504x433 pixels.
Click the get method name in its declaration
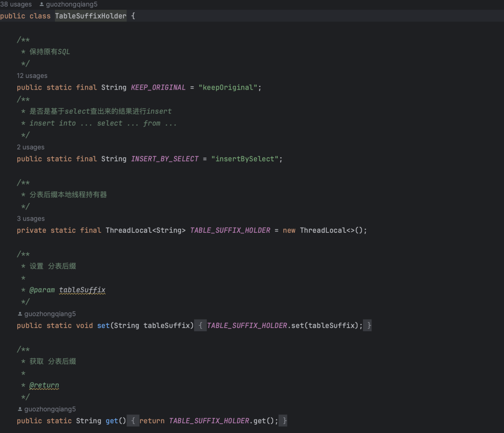click(112, 420)
